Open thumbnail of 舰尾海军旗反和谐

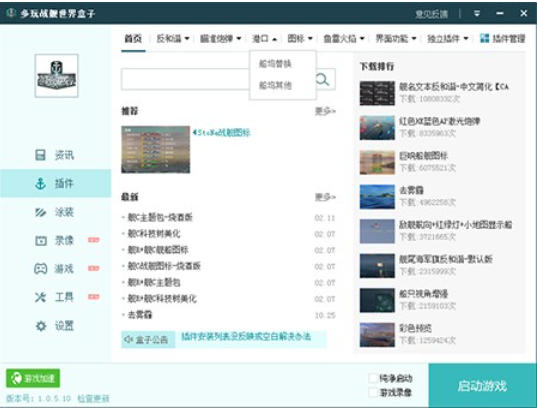377,266
